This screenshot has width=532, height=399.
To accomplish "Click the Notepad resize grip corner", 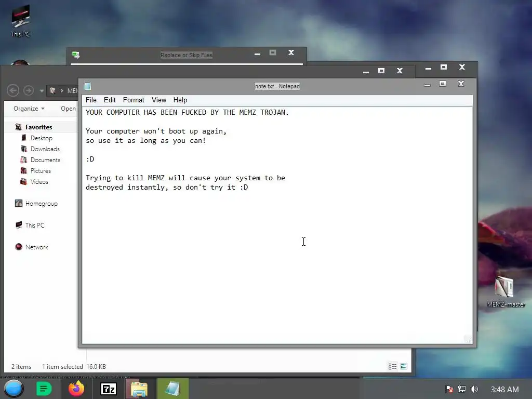I will point(468,339).
